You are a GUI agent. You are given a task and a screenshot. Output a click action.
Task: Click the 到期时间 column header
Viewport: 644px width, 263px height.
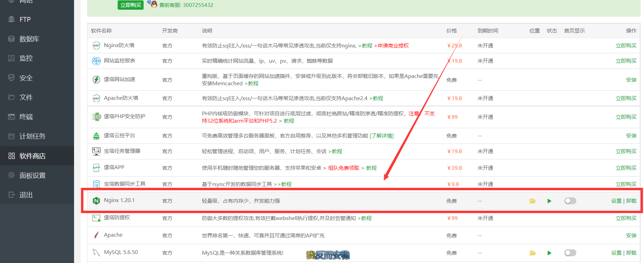click(x=488, y=31)
